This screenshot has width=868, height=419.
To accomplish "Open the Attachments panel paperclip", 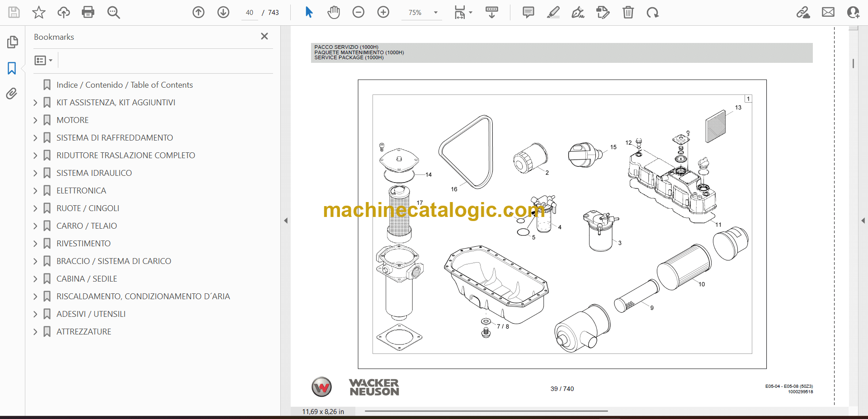I will point(12,94).
